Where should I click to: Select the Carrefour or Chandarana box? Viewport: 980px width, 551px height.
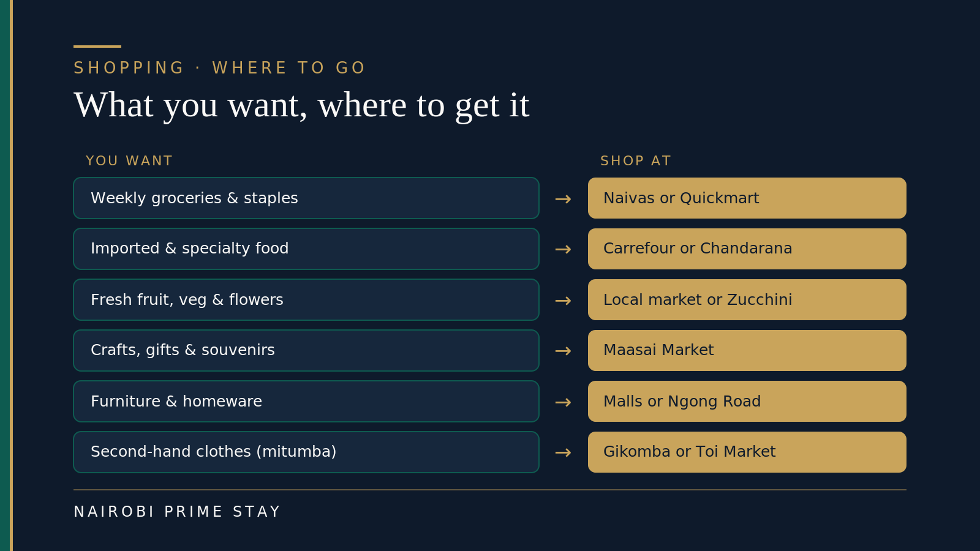pyautogui.click(x=747, y=249)
